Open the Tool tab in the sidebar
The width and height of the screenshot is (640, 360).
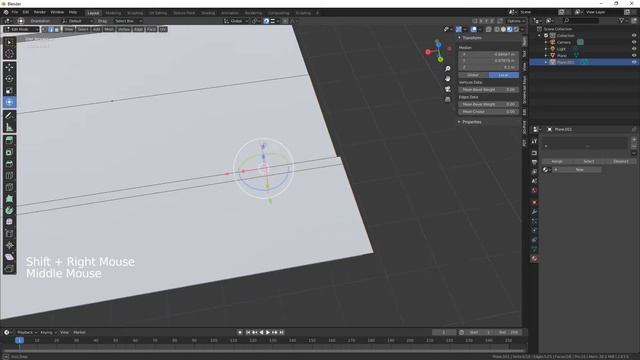point(524,53)
